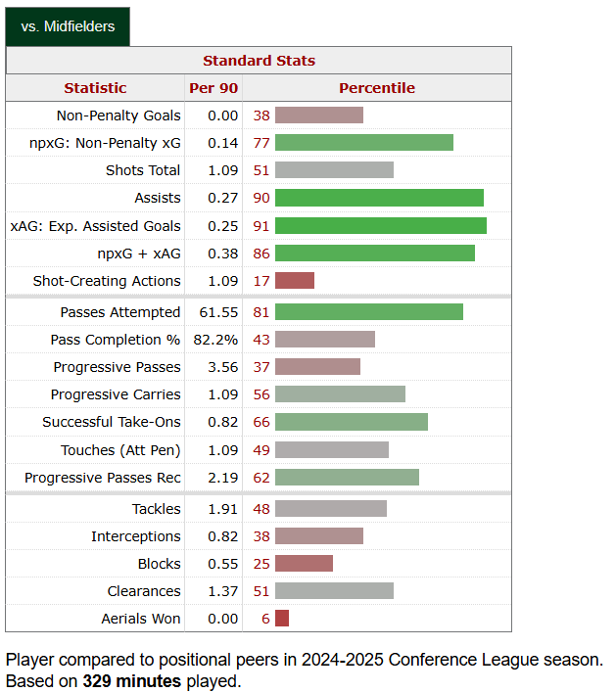Select the vs. Midfielders tab

pos(68,26)
